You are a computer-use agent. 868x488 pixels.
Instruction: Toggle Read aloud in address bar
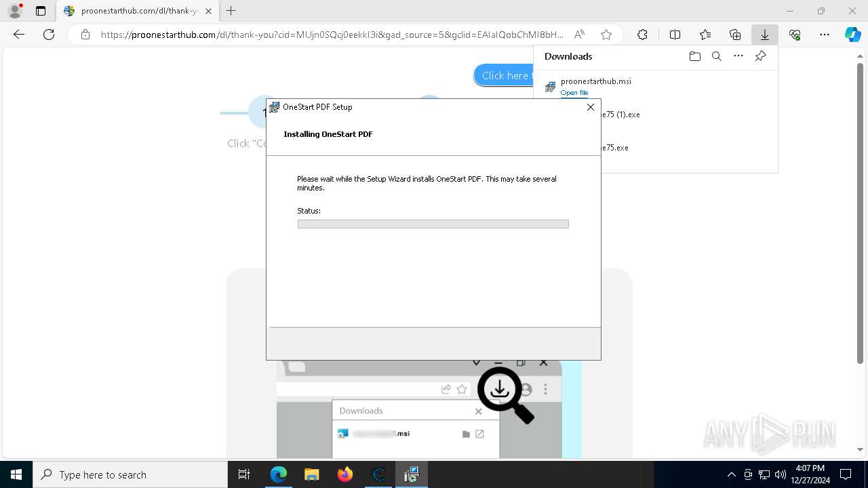(x=579, y=35)
